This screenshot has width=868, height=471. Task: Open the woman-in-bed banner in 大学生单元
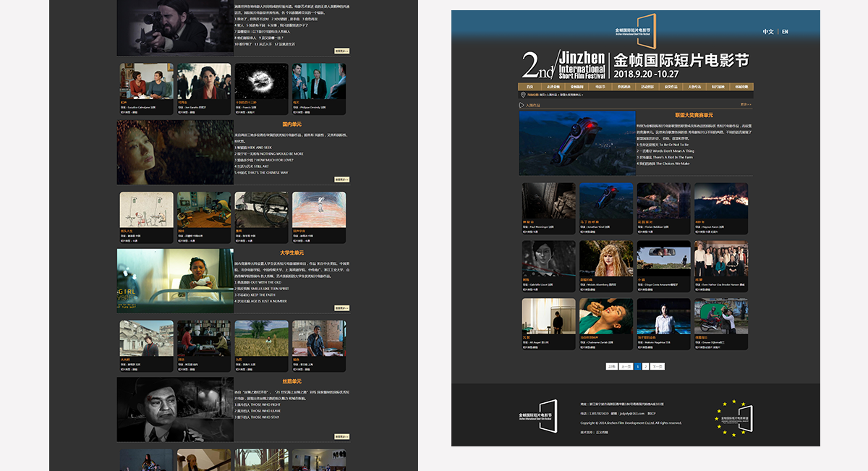point(175,281)
